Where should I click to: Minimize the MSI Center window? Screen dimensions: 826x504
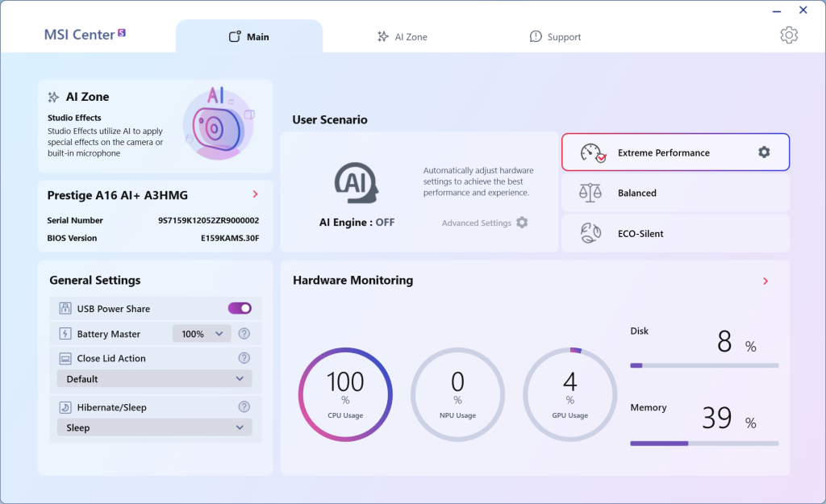tap(777, 11)
